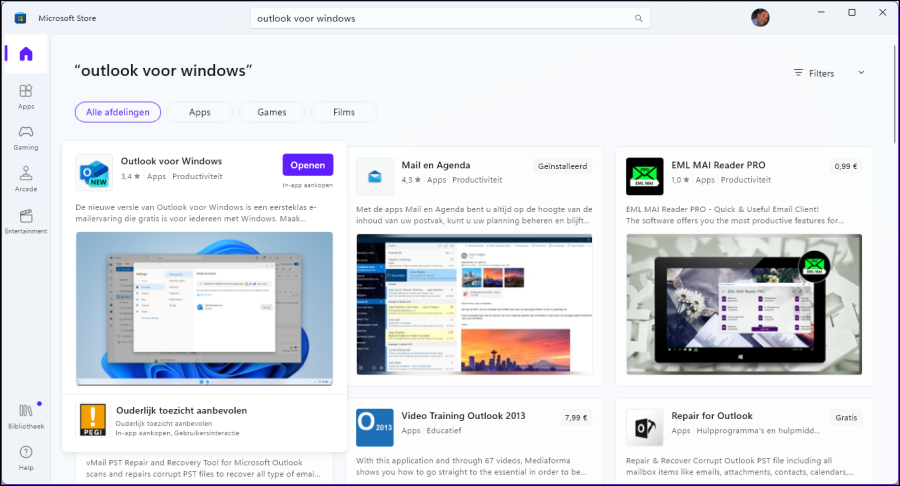The width and height of the screenshot is (900, 486).
Task: Click the "outlook voor windows" results heading
Action: pyautogui.click(x=163, y=71)
